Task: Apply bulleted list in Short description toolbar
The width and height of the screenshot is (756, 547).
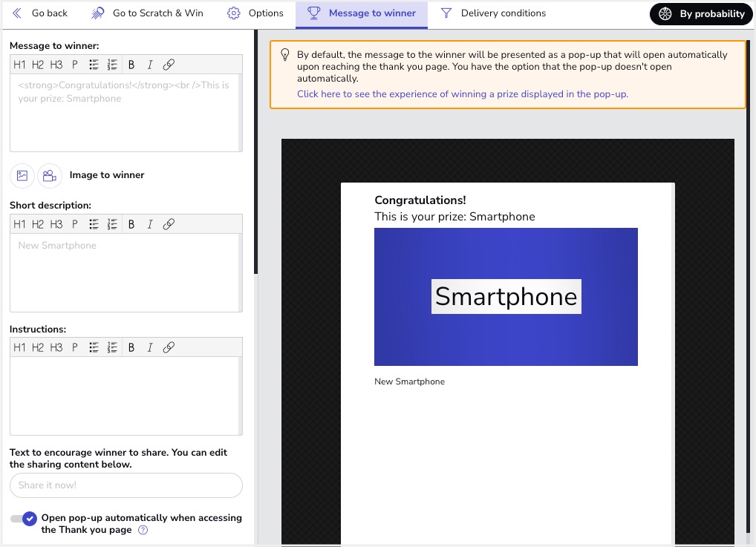Action: point(94,224)
